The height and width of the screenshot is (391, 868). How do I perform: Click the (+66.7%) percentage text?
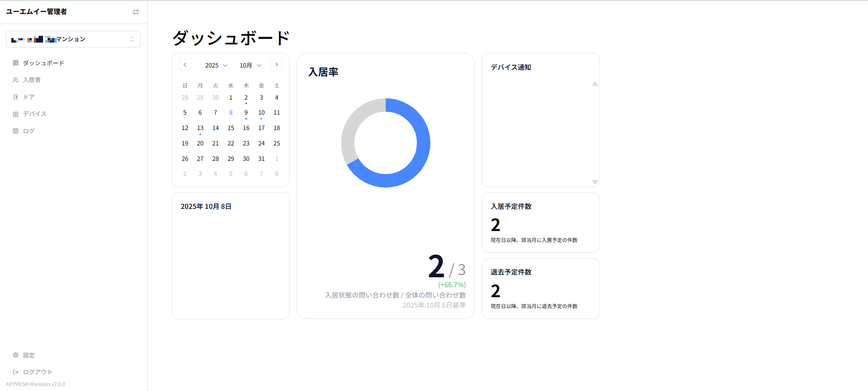(452, 285)
